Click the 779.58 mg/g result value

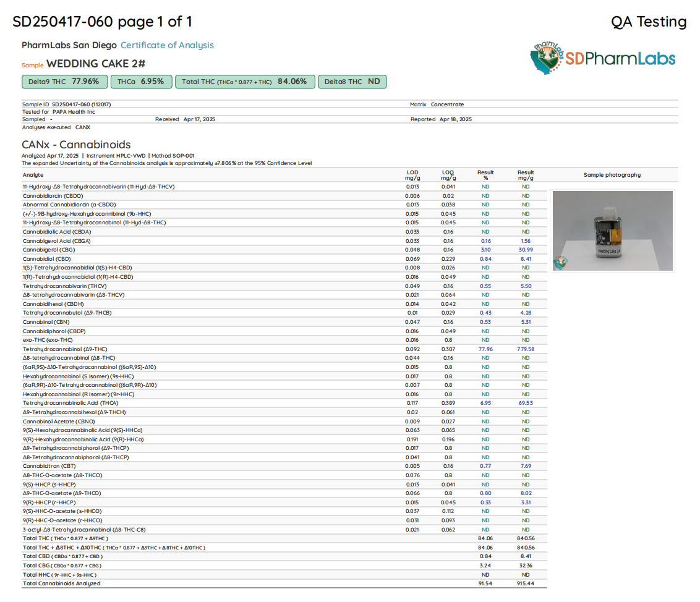tap(525, 349)
